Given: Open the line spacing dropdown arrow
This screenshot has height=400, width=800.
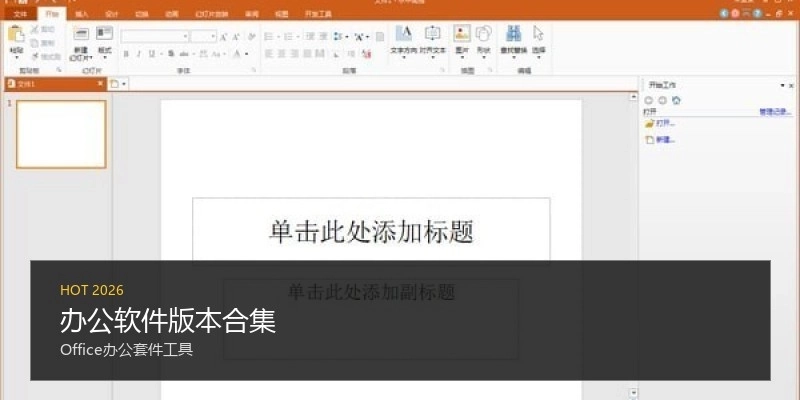Looking at the screenshot, I should click(x=347, y=37).
